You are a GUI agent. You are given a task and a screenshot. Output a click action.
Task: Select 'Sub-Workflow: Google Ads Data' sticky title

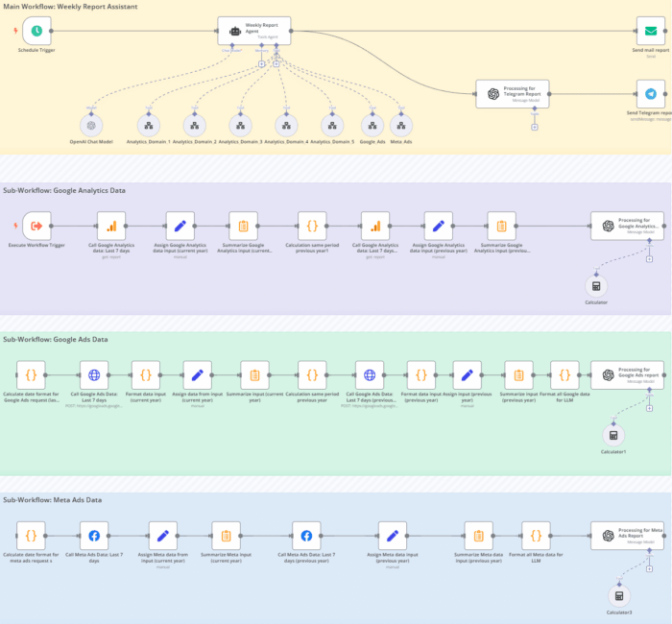coord(56,339)
